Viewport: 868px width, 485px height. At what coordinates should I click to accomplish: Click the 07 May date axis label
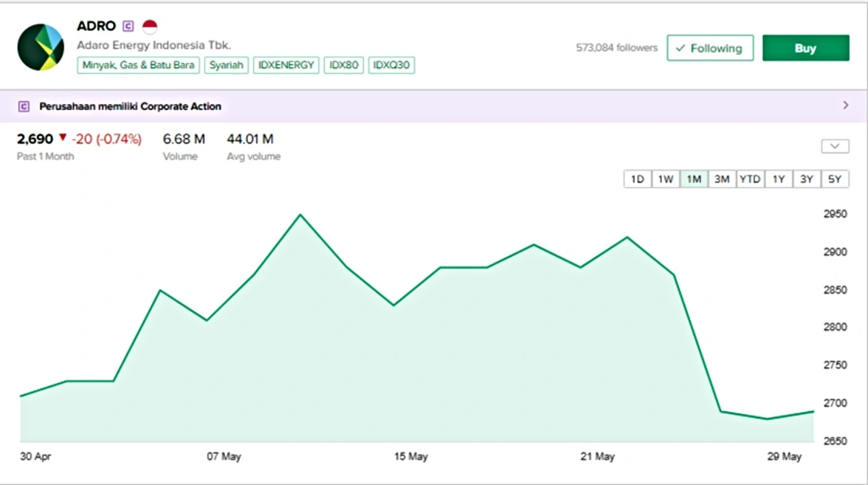[224, 457]
